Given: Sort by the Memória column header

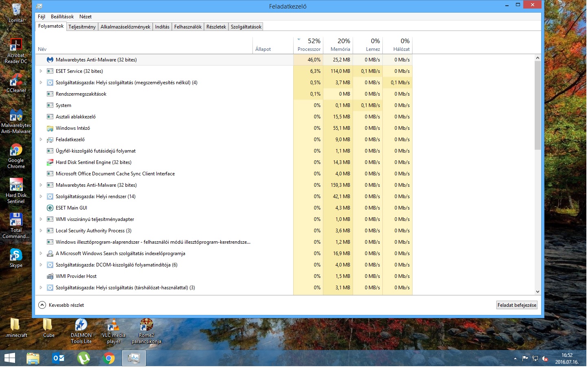Looking at the screenshot, I should point(338,45).
